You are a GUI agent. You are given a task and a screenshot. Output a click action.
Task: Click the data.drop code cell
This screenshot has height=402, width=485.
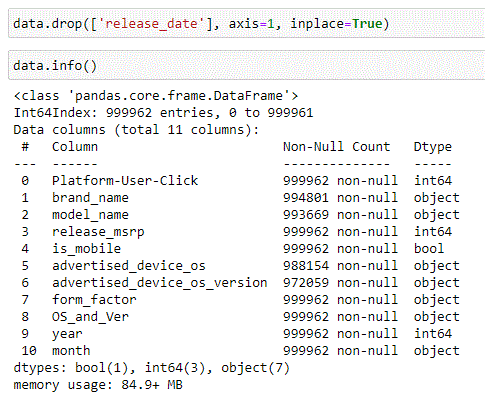[x=246, y=23]
